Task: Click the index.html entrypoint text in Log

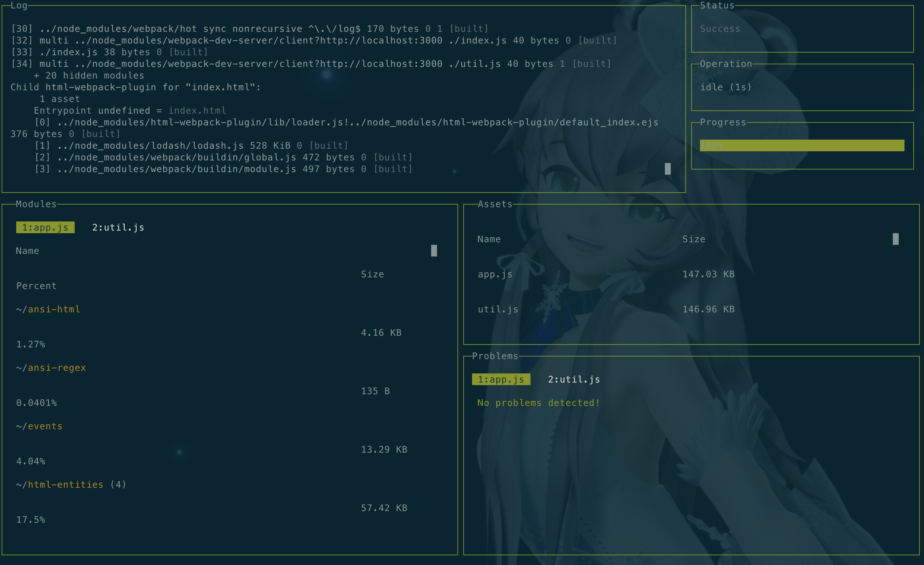Action: pos(197,111)
